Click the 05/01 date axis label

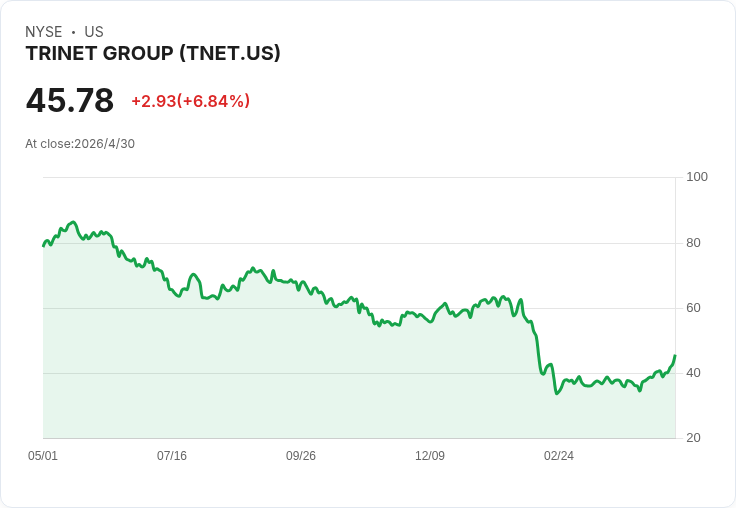point(43,456)
